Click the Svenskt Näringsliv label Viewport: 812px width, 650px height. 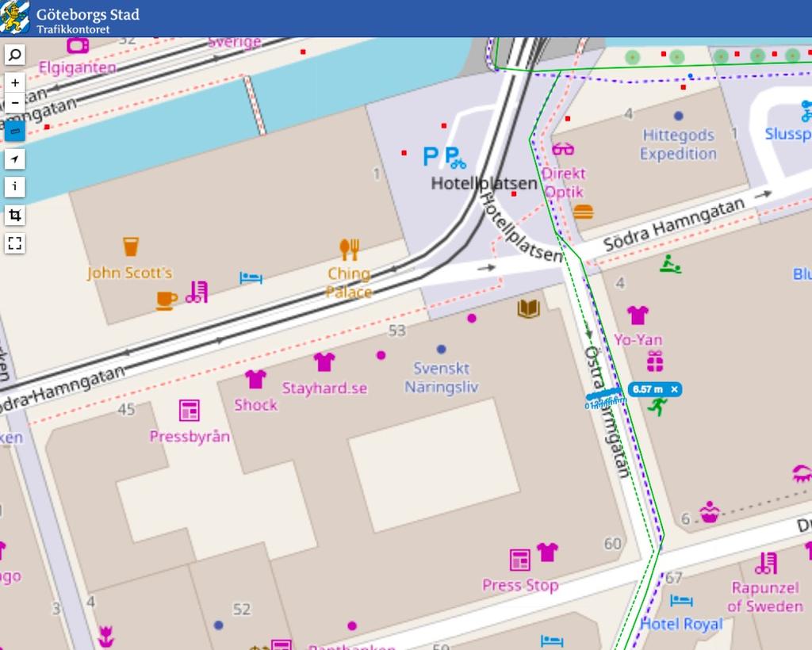click(x=441, y=378)
